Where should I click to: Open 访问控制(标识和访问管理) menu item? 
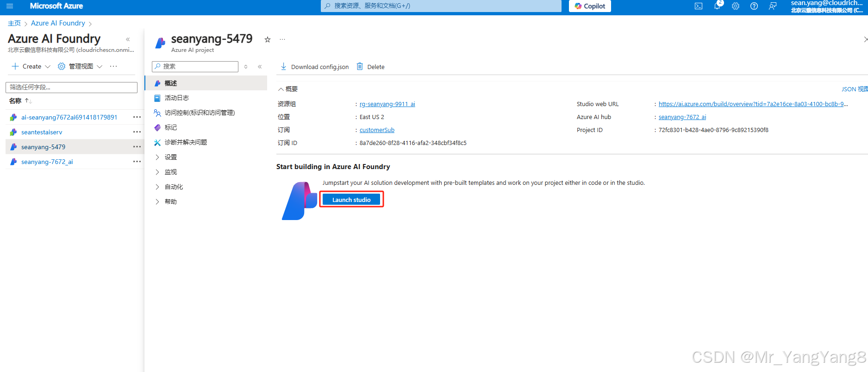[x=206, y=113]
